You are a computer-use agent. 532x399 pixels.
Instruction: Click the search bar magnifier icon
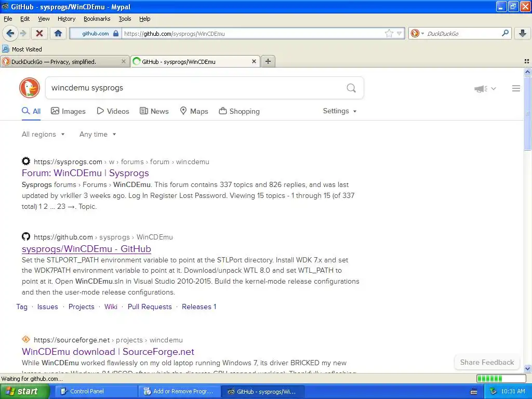(505, 33)
